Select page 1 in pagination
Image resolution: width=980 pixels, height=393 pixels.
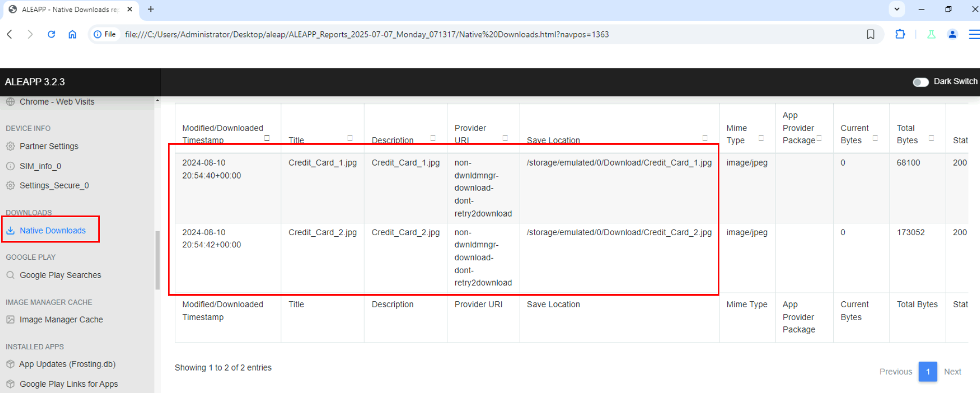point(927,372)
